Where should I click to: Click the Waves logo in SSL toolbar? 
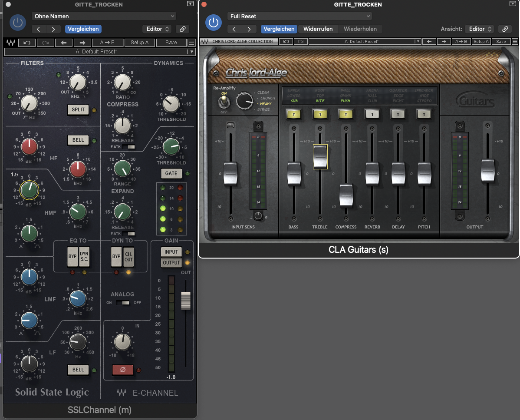point(10,43)
